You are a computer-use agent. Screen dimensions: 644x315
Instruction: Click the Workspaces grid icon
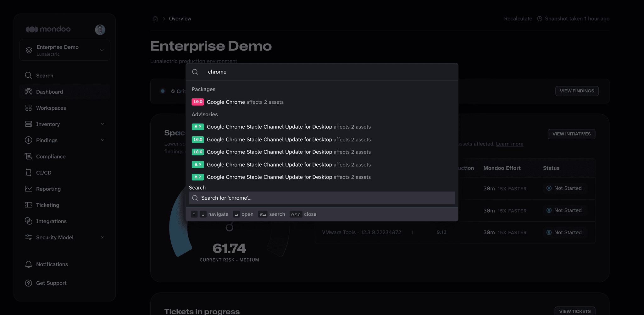(28, 108)
